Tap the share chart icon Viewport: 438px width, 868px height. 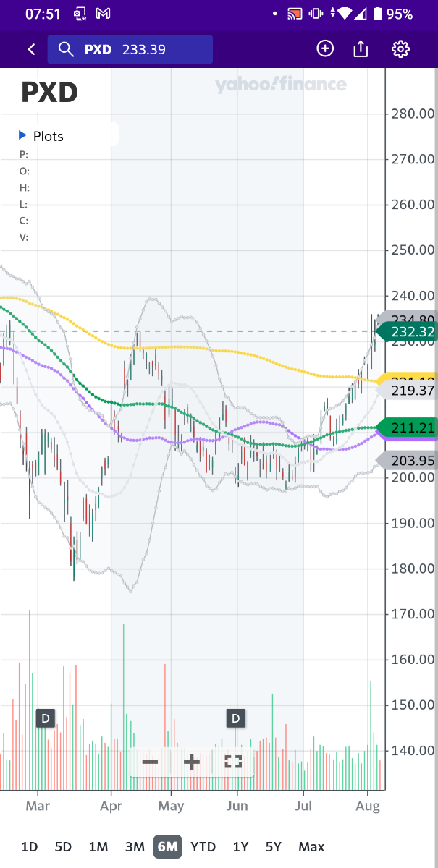coord(361,49)
